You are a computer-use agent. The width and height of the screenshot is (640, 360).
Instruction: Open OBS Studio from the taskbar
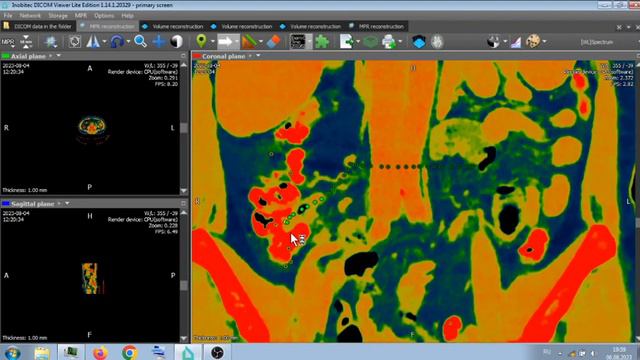(x=217, y=352)
